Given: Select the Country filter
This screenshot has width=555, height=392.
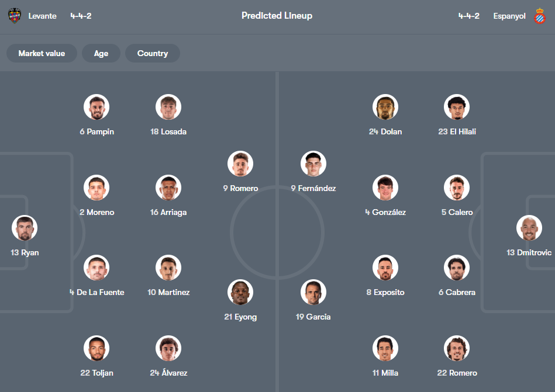Looking at the screenshot, I should click(152, 53).
